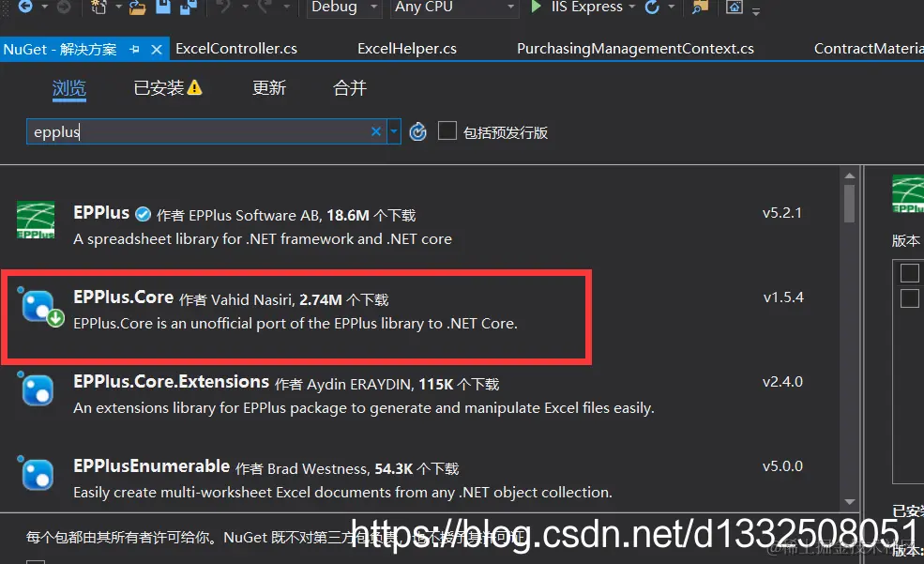Click version v1.5.4 of EPPlus.Core
924x564 pixels.
pyautogui.click(x=782, y=297)
